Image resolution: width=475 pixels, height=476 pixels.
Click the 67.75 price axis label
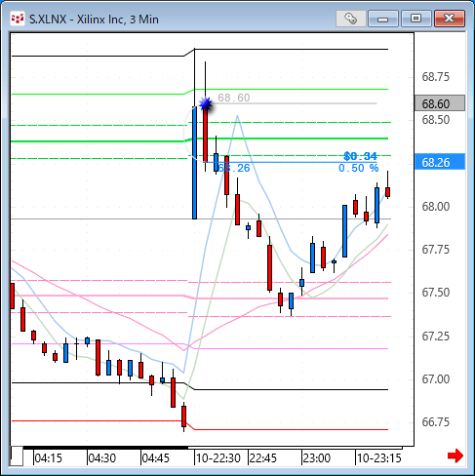(x=436, y=250)
